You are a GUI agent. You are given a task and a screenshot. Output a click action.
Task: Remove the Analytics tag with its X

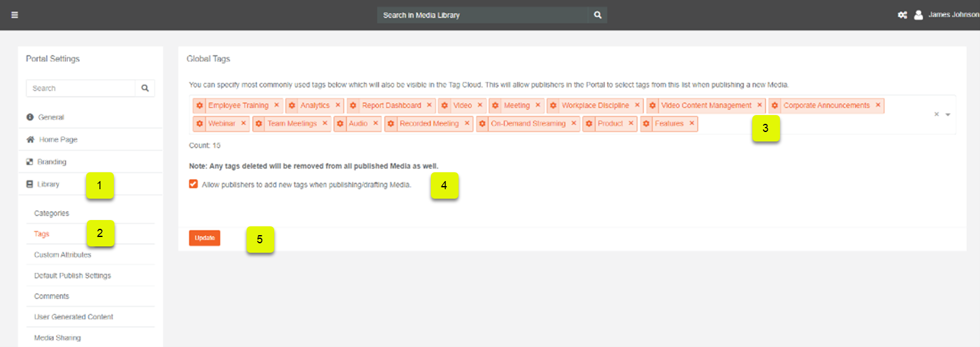pyautogui.click(x=338, y=106)
